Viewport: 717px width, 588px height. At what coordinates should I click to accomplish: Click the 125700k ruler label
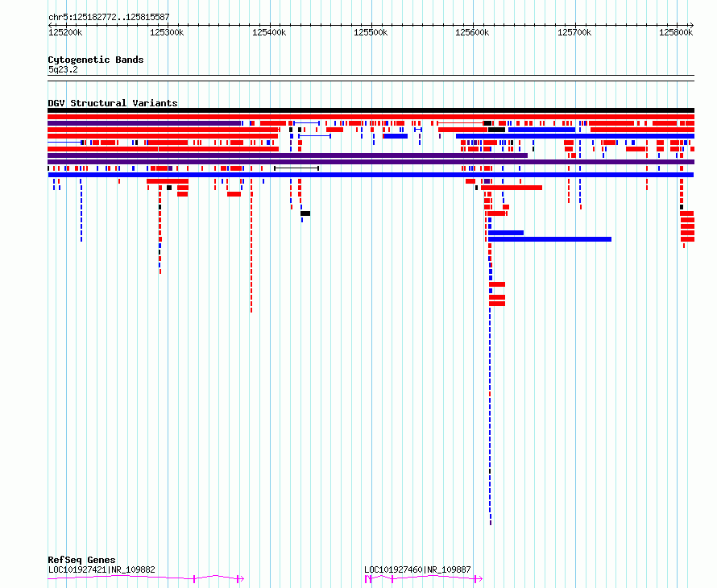point(574,32)
